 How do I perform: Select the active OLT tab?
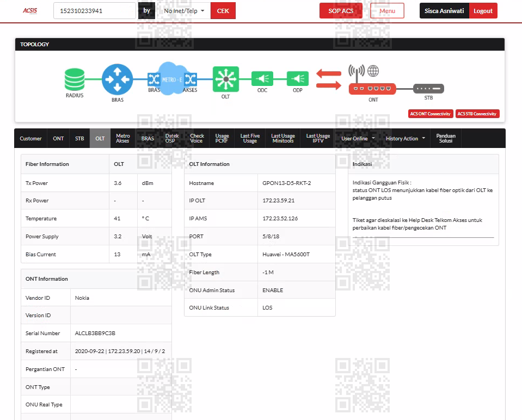tap(100, 138)
